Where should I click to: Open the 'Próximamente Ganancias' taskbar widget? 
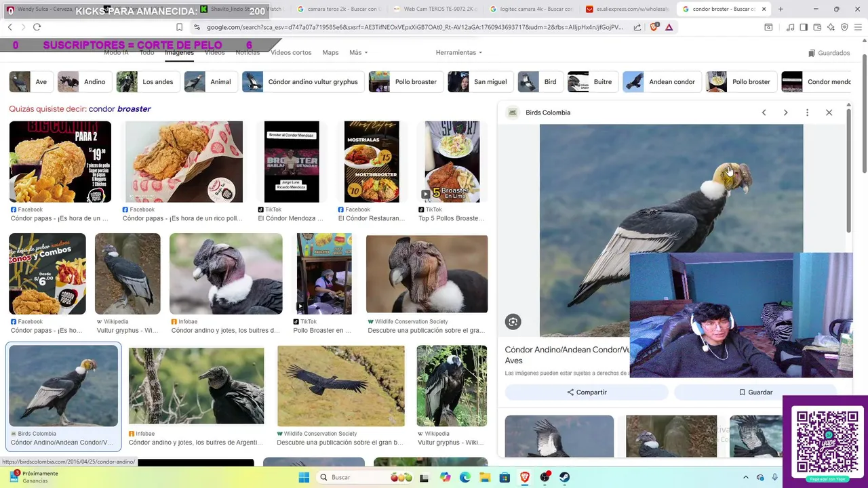click(34, 477)
